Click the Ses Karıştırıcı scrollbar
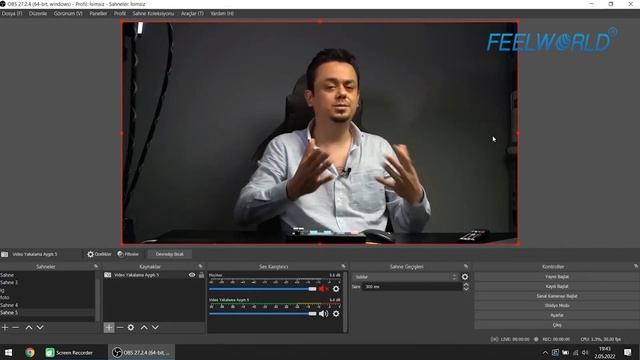Screen dimensions: 640x360 pos(345,302)
